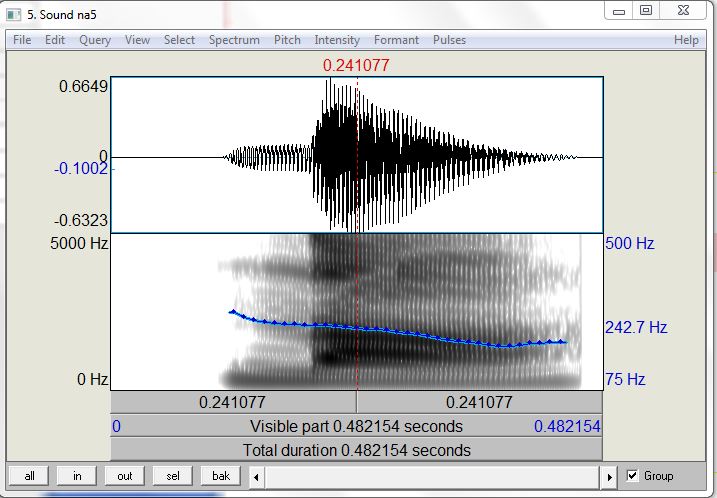717x498 pixels.
Task: Click the -0.1002 amplitude value label
Action: [x=81, y=169]
